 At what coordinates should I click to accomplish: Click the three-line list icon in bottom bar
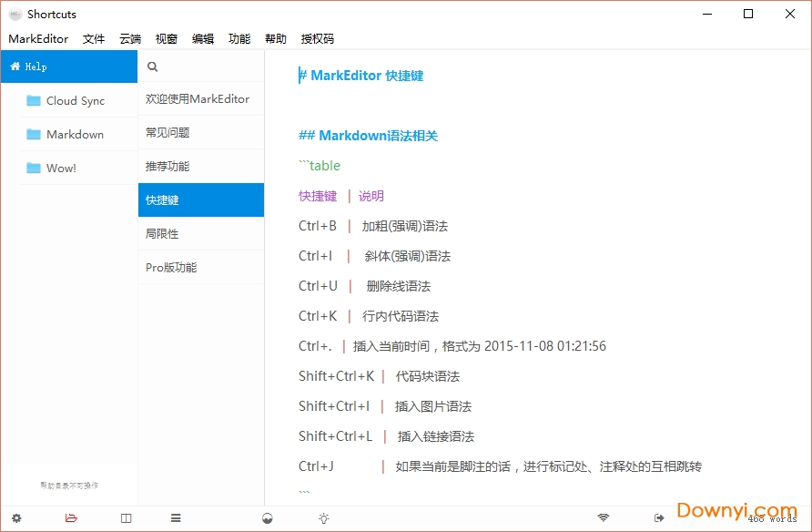(x=176, y=518)
